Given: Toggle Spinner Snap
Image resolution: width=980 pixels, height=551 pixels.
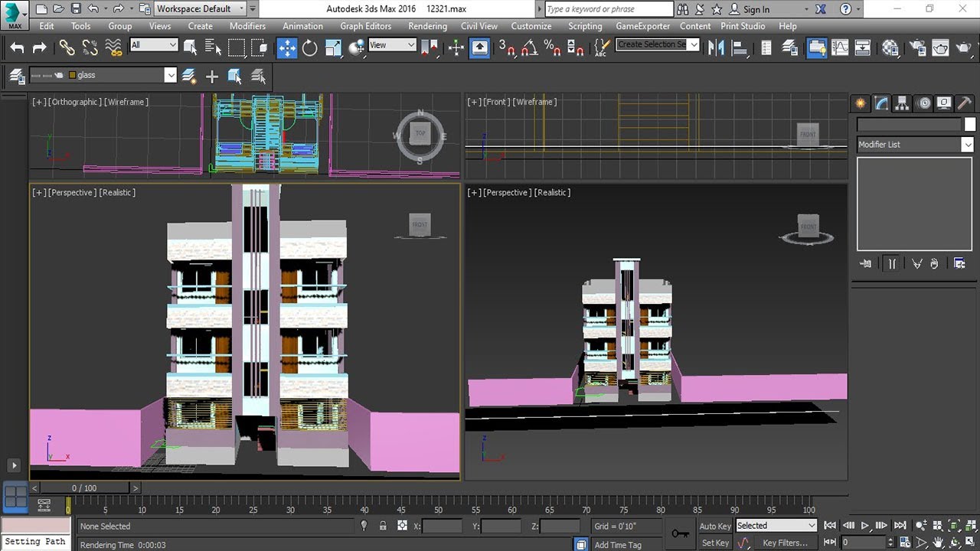Looking at the screenshot, I should click(577, 47).
